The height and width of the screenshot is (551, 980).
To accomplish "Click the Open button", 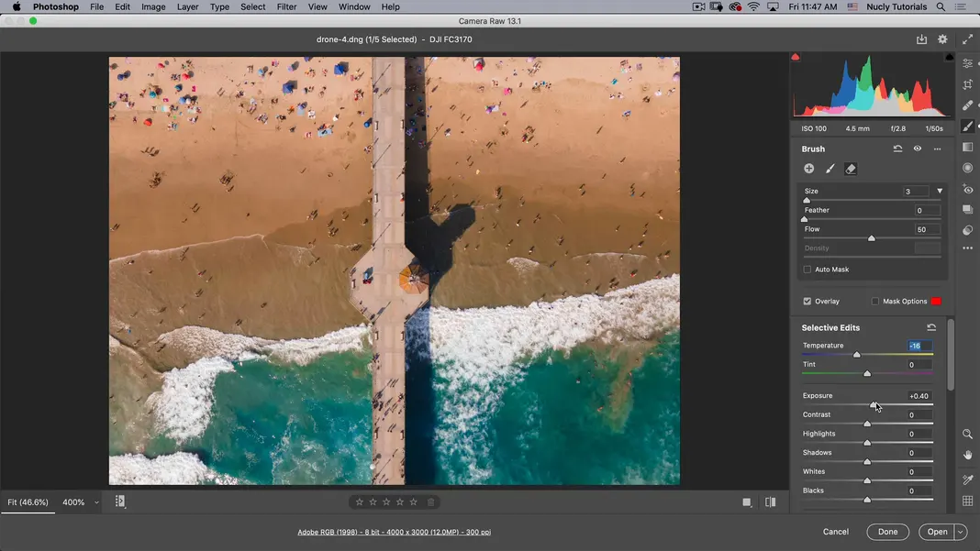I will [937, 532].
